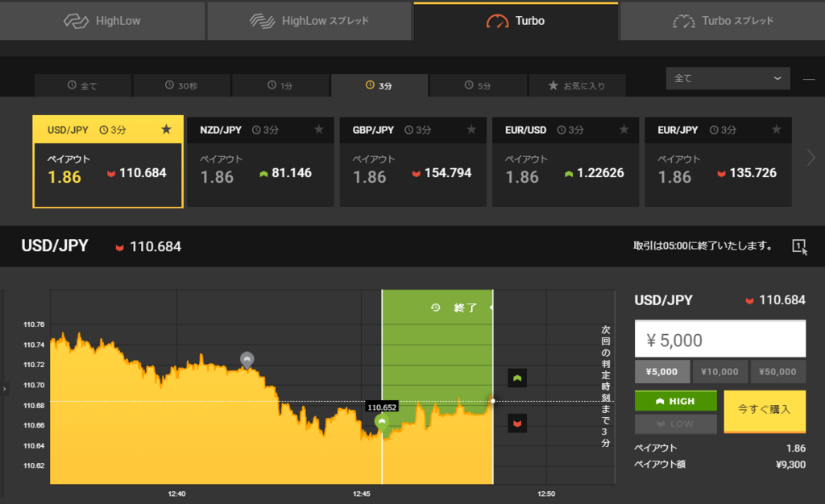Image resolution: width=825 pixels, height=504 pixels.
Task: Switch to the 5分 duration tab
Action: click(478, 85)
